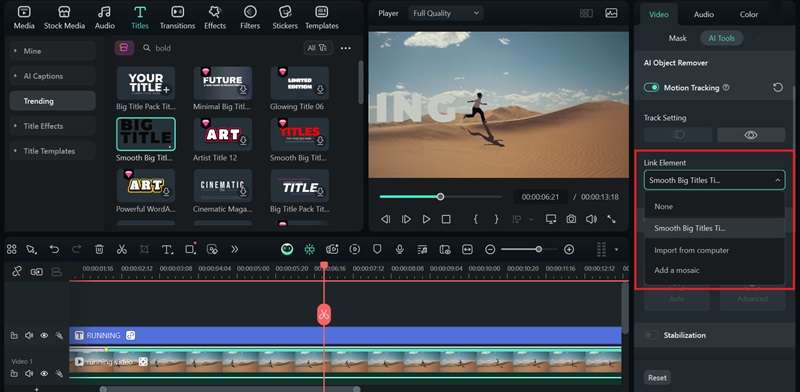Click the eye icon track setting button
The height and width of the screenshot is (392, 800).
751,135
